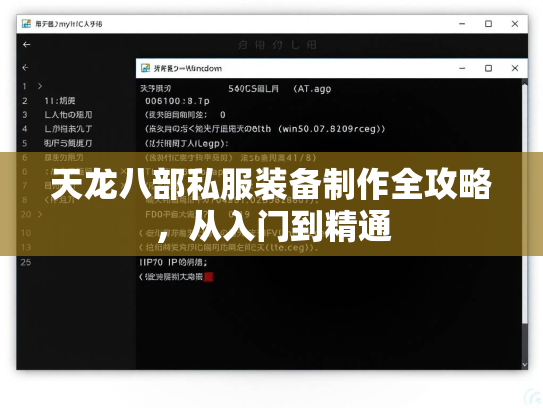Minimize the inner Wincdom window
Image resolution: width=543 pixels, height=408 pixels.
(462, 68)
